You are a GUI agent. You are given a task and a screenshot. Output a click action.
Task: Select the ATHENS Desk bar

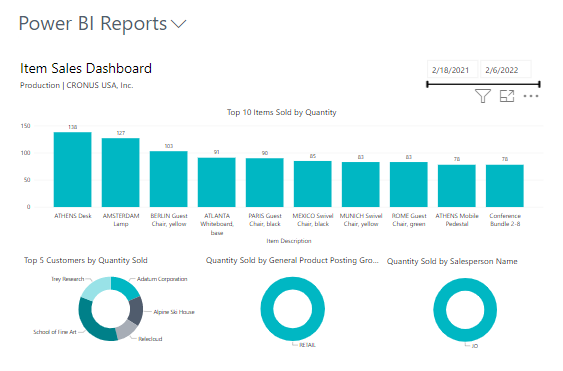point(73,170)
